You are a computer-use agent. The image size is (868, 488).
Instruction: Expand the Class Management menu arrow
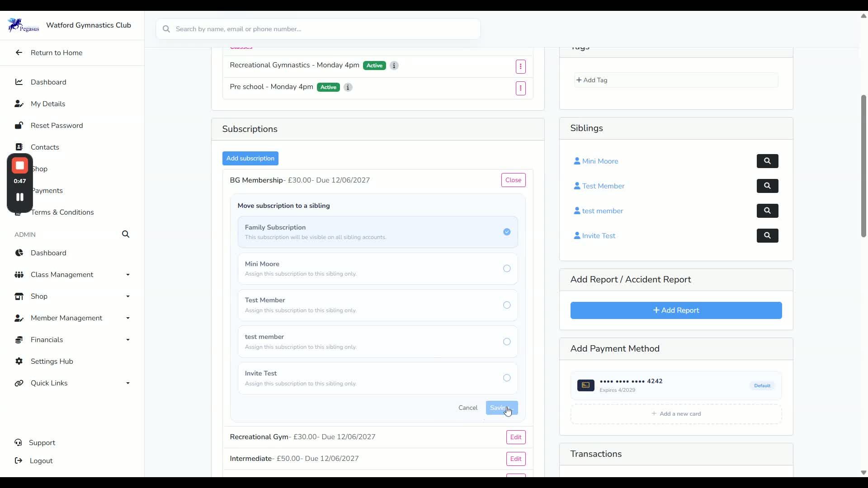[x=128, y=275]
